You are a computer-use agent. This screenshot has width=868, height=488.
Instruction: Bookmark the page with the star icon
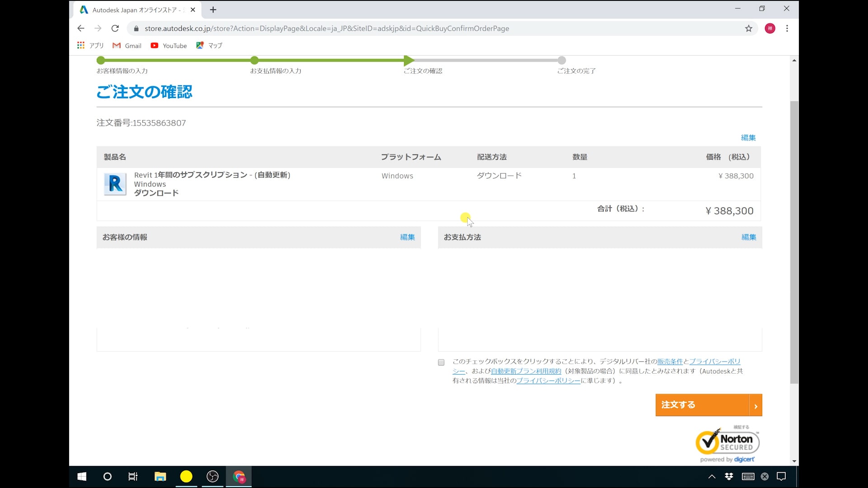749,28
